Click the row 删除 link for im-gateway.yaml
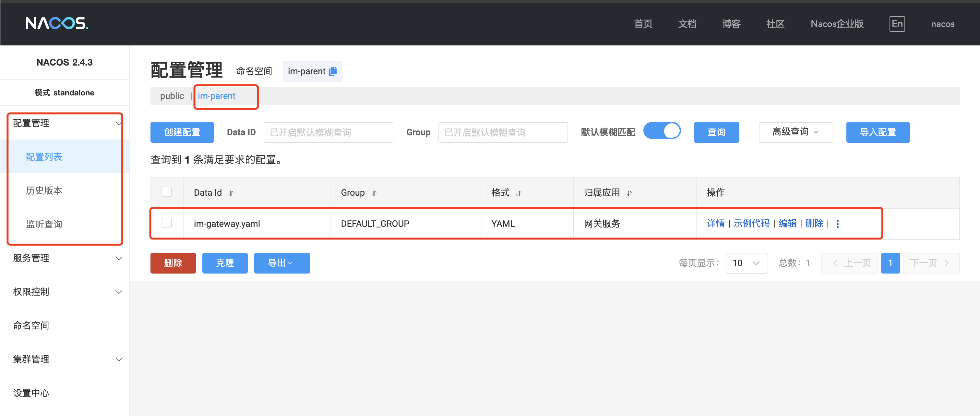 coord(814,224)
